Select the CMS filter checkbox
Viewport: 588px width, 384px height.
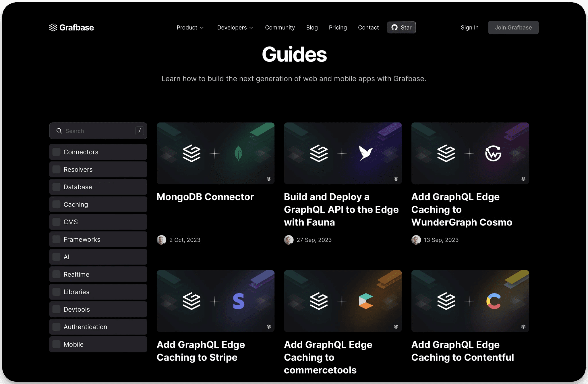tap(57, 222)
